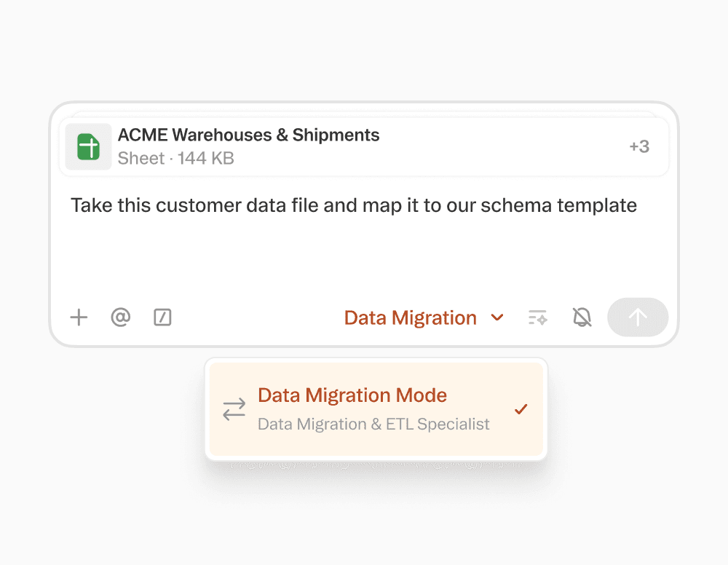Select the customer data prompt text
The height and width of the screenshot is (565, 728).
[353, 205]
